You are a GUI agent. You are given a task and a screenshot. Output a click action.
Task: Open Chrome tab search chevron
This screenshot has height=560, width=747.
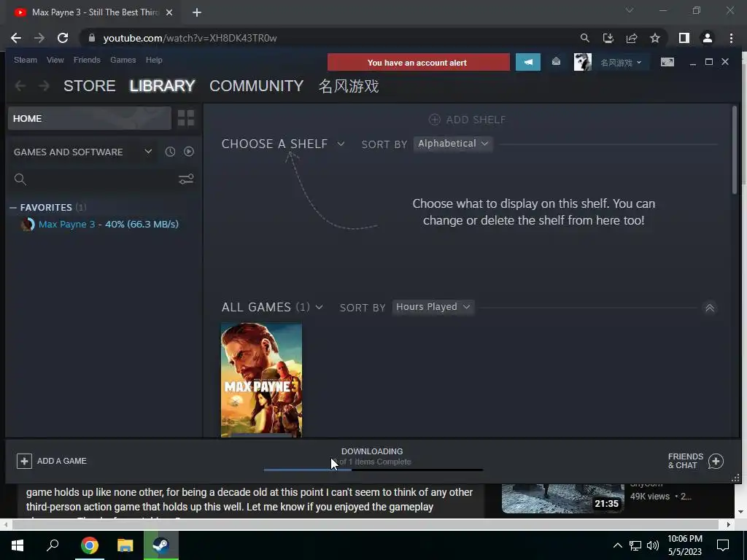pyautogui.click(x=630, y=10)
